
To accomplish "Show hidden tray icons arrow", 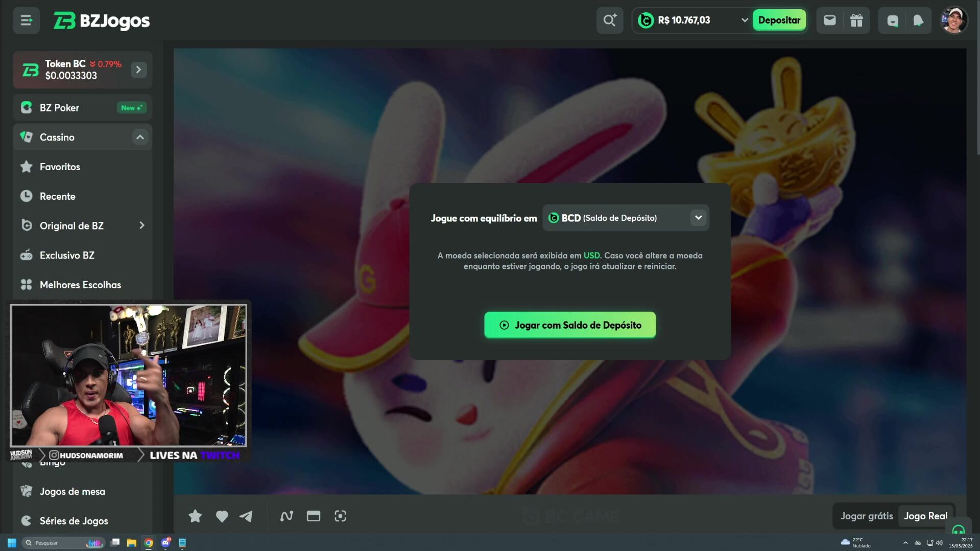I will [905, 543].
